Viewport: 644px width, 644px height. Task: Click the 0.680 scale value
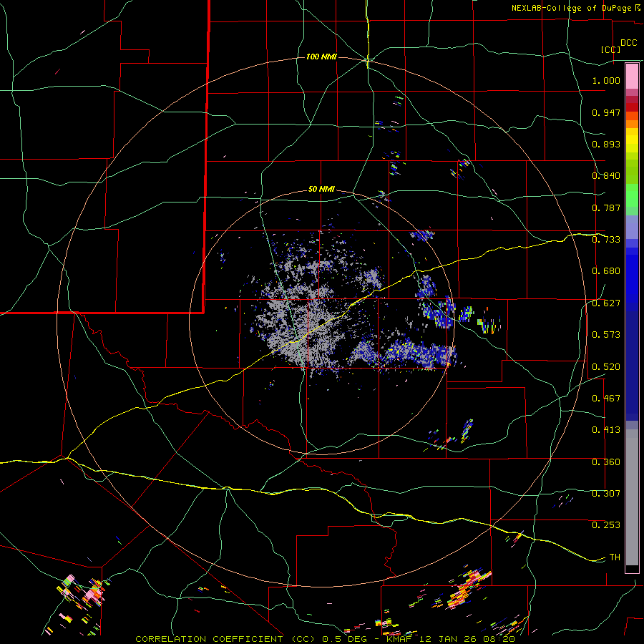(x=606, y=271)
